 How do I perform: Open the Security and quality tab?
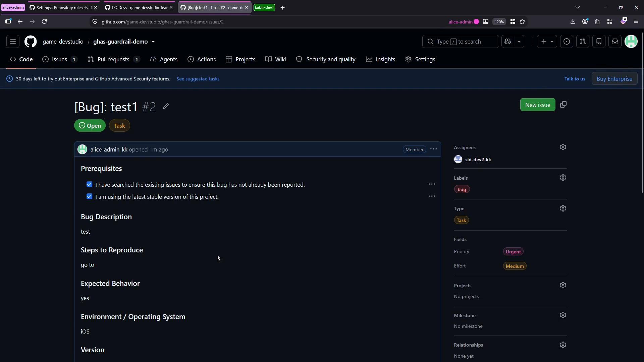[326, 59]
